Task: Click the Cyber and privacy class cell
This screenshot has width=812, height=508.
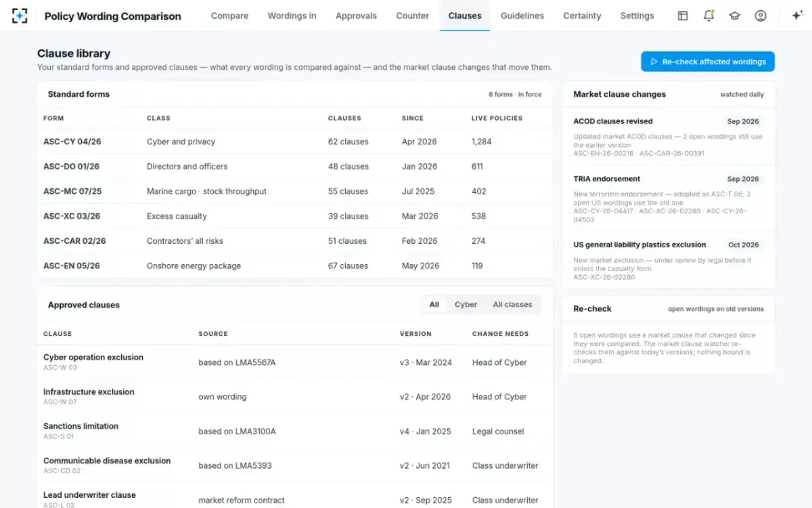Action: point(181,142)
